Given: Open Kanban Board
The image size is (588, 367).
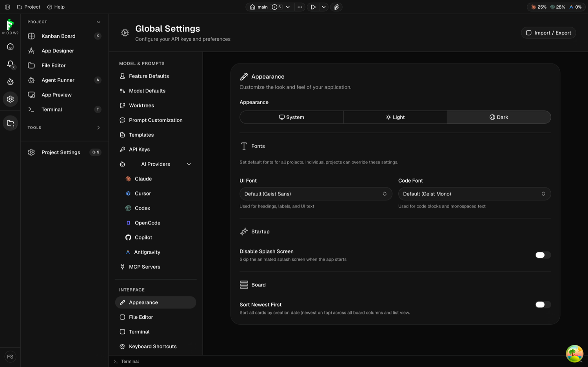Looking at the screenshot, I should click(64, 36).
